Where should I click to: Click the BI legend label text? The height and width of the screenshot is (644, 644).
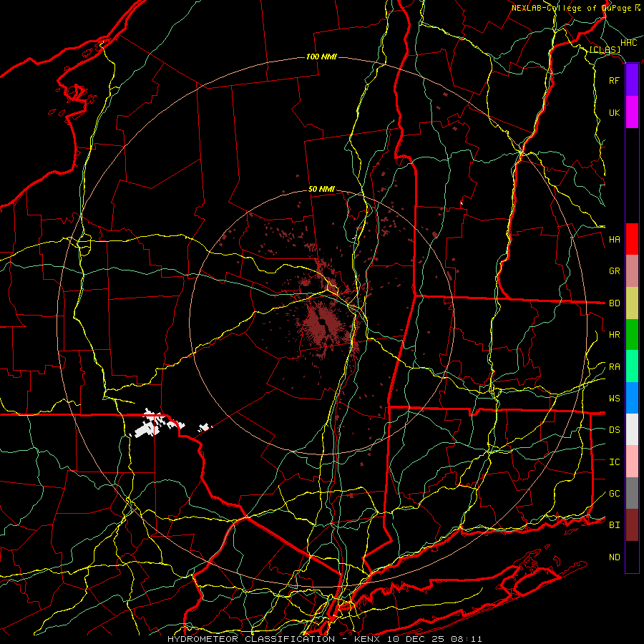coord(615,525)
